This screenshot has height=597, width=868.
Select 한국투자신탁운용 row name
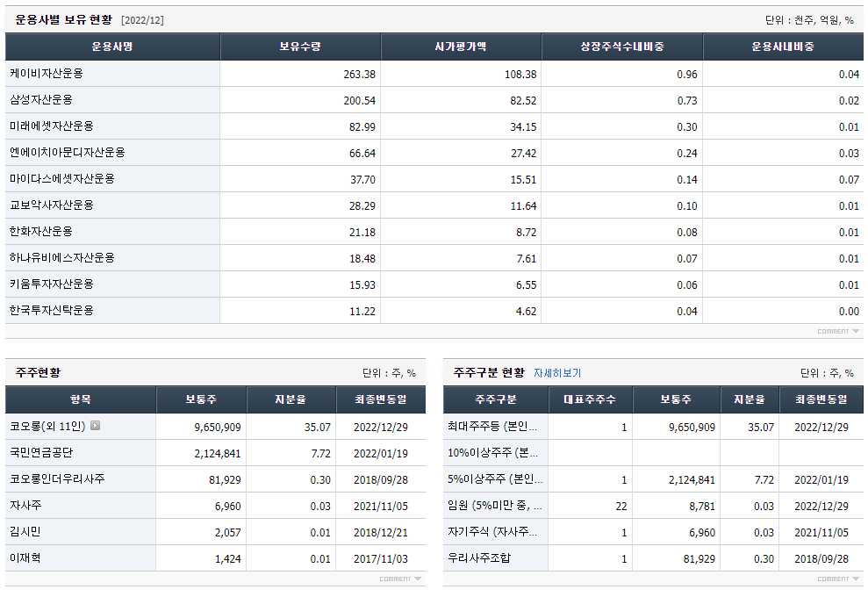[x=52, y=310]
